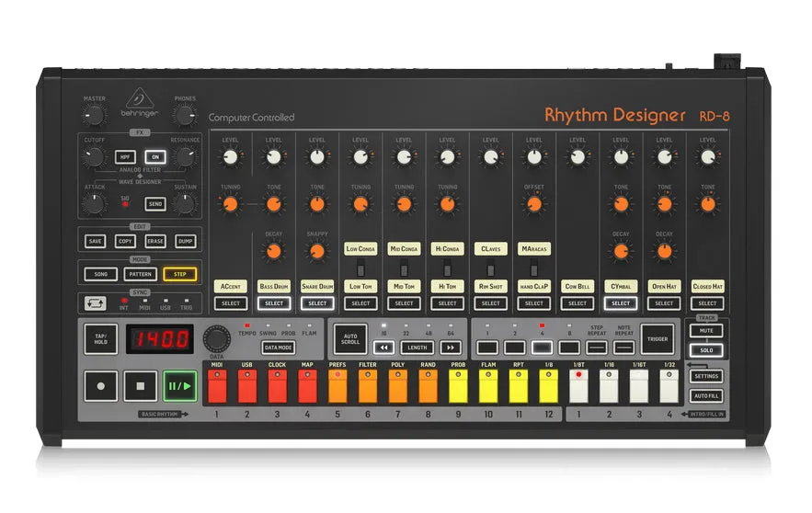This screenshot has height=513, width=812.
Task: Click the red MIDI step key 1
Action: 217,385
